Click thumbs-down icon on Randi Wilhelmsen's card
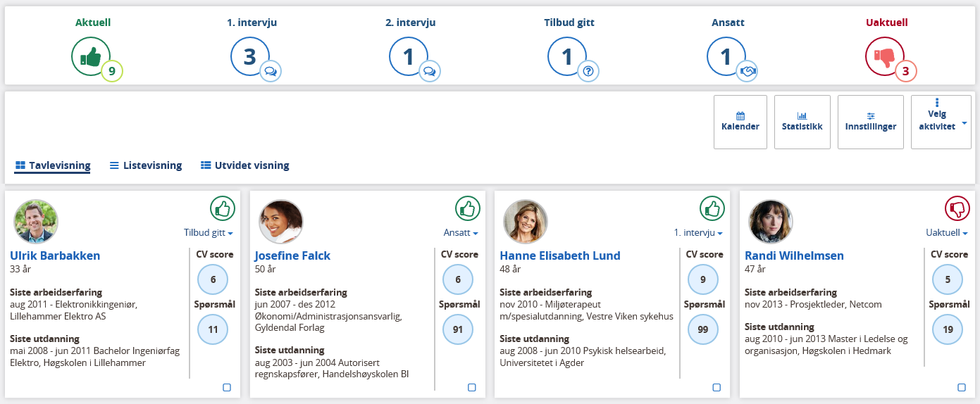This screenshot has width=980, height=404. 957,209
